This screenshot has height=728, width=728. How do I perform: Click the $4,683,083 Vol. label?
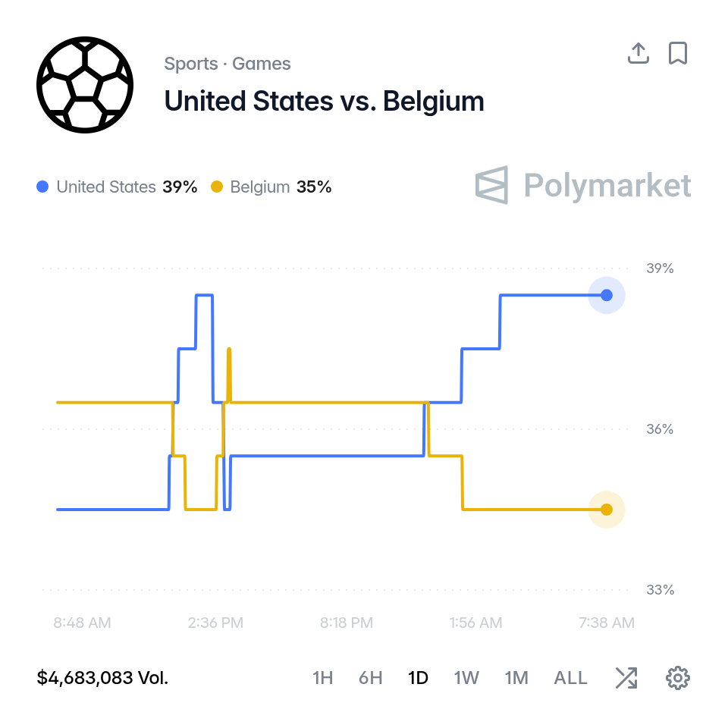coord(102,678)
